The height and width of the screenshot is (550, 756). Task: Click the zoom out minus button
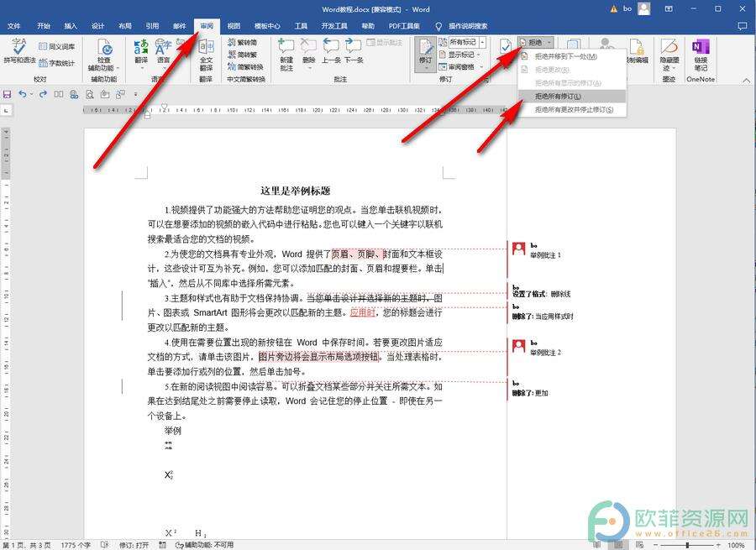[658, 545]
